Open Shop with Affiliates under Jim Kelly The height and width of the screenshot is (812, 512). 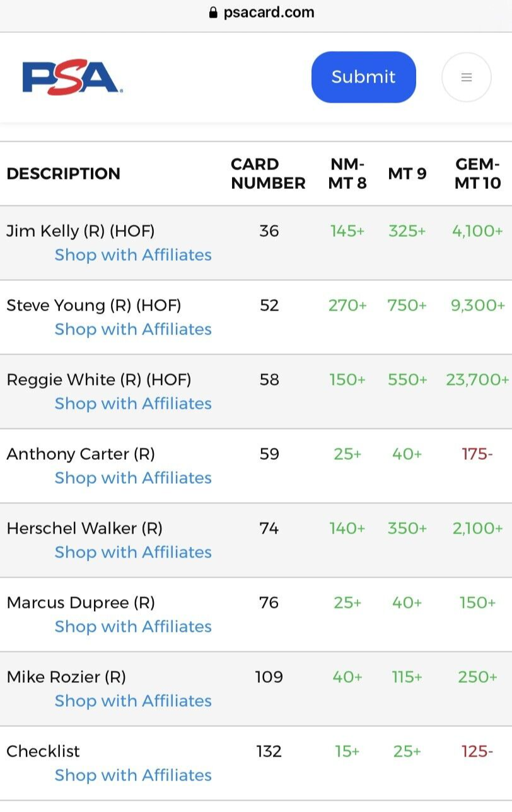[133, 255]
